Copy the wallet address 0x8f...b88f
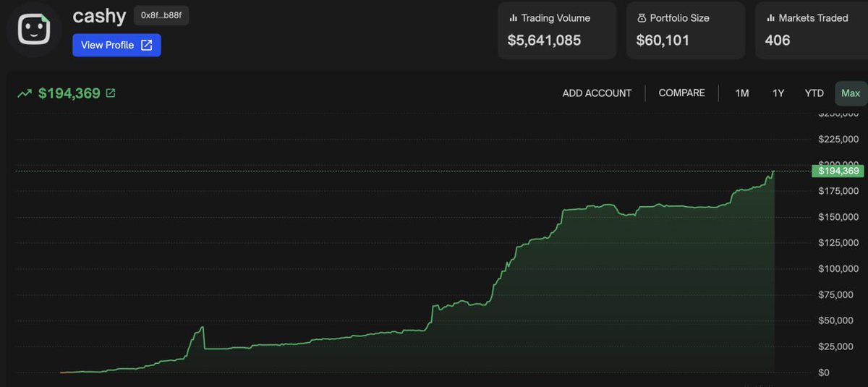Screen dimensions: 868x387 click(x=161, y=15)
